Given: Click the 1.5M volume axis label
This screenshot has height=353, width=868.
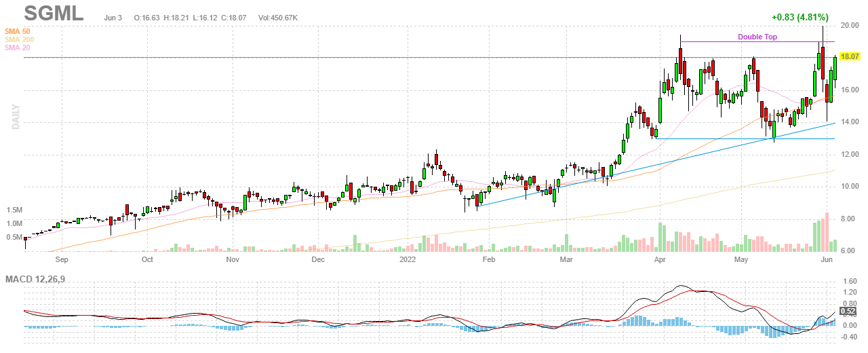Looking at the screenshot, I should 14,210.
